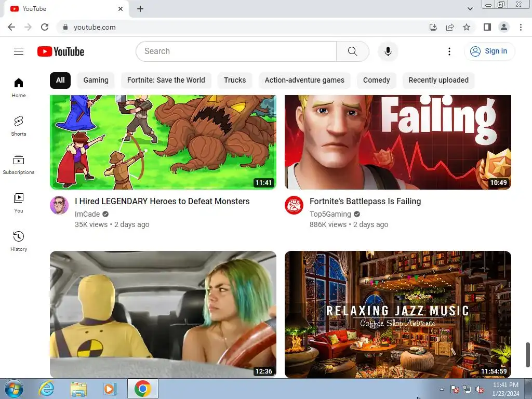Select the Action-adventure games chip

304,80
